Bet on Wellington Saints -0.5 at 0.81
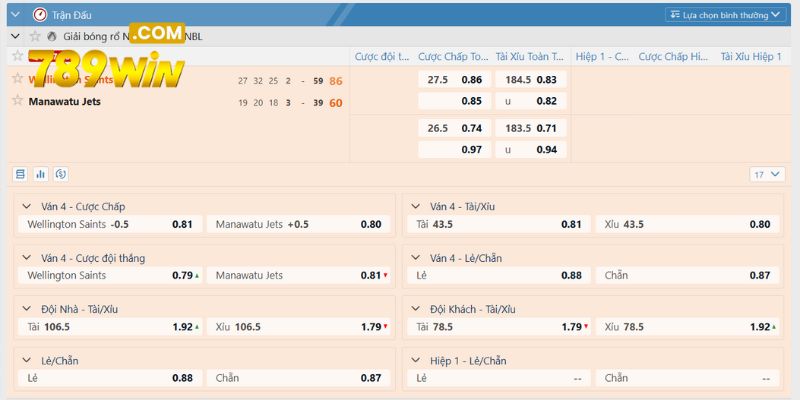This screenshot has height=400, width=800. pos(110,224)
